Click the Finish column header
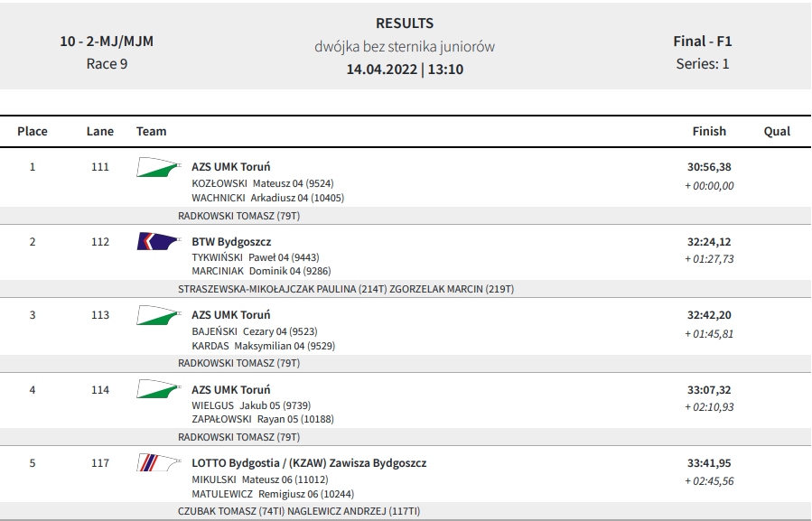The image size is (812, 521). click(x=709, y=132)
